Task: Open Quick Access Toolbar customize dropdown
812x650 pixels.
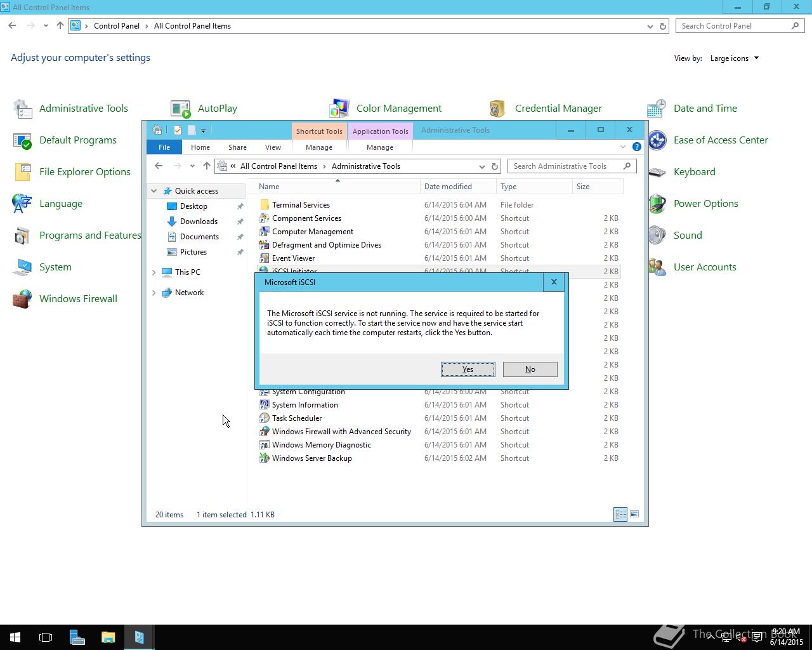Action: pyautogui.click(x=203, y=130)
